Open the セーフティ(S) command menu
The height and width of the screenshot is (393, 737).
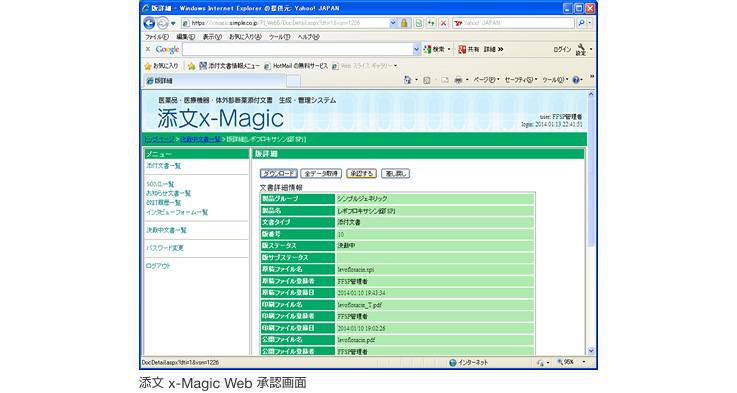[x=521, y=80]
